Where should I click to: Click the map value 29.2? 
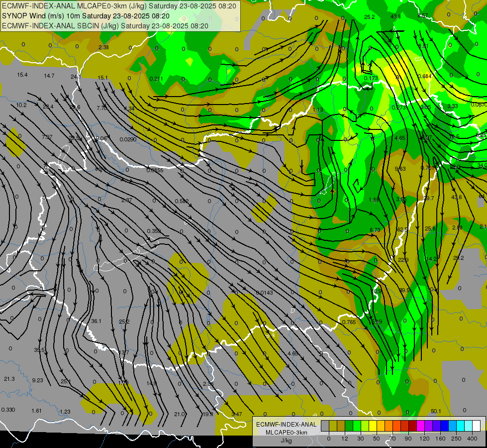[459, 258]
